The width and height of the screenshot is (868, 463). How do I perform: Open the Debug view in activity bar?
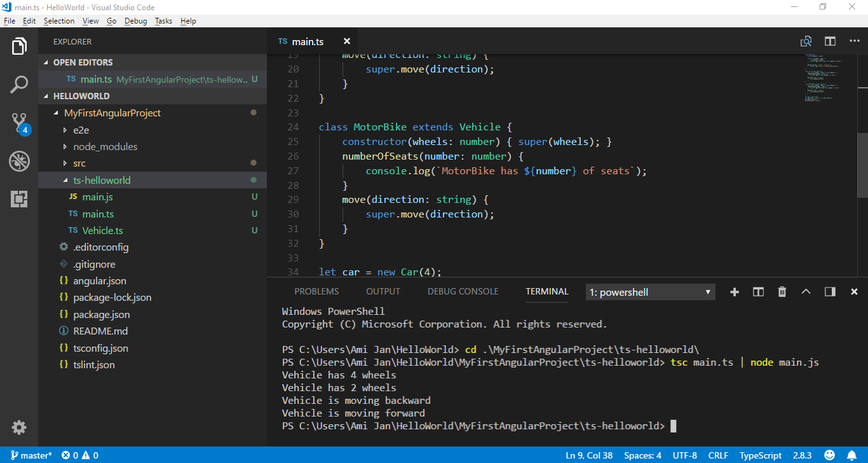click(19, 161)
